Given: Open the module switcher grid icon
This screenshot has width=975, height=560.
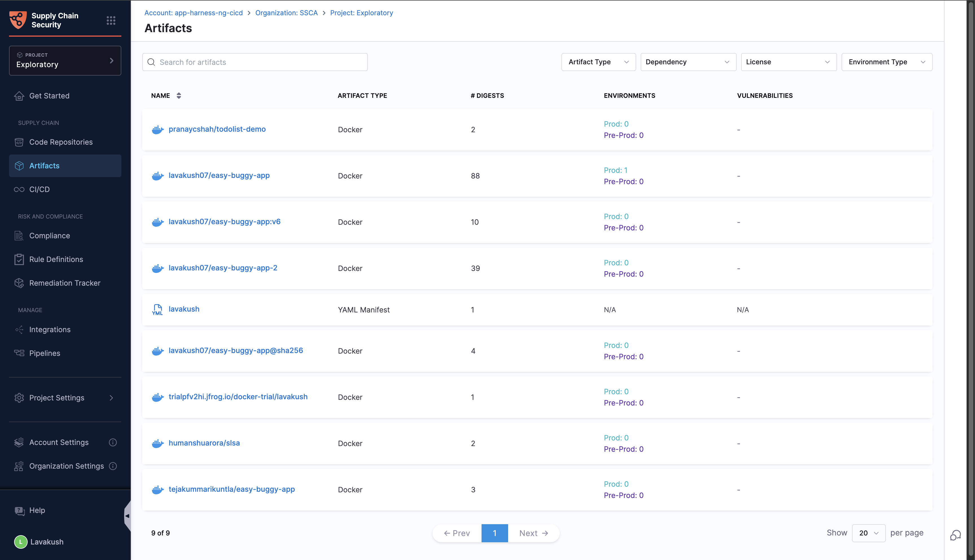Looking at the screenshot, I should click(111, 20).
